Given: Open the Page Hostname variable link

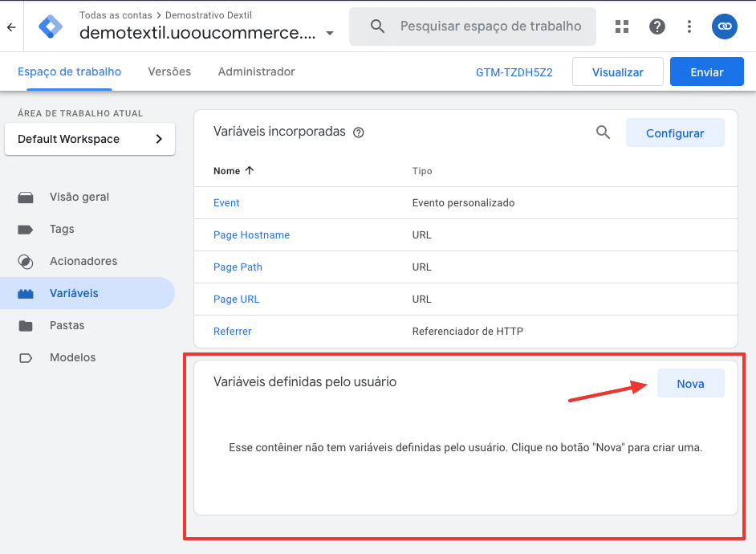Looking at the screenshot, I should (251, 234).
